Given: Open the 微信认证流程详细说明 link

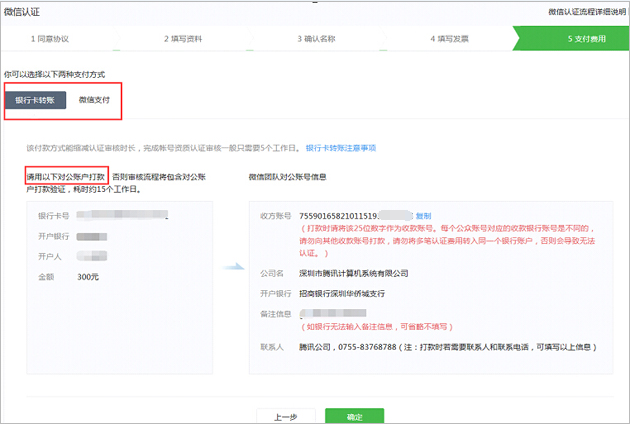Looking at the screenshot, I should 587,12.
